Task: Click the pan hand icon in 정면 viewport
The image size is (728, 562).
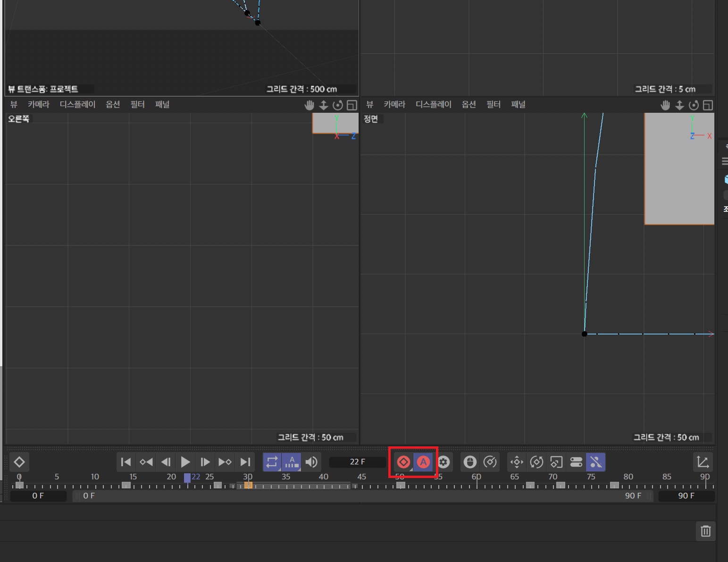Action: (665, 105)
